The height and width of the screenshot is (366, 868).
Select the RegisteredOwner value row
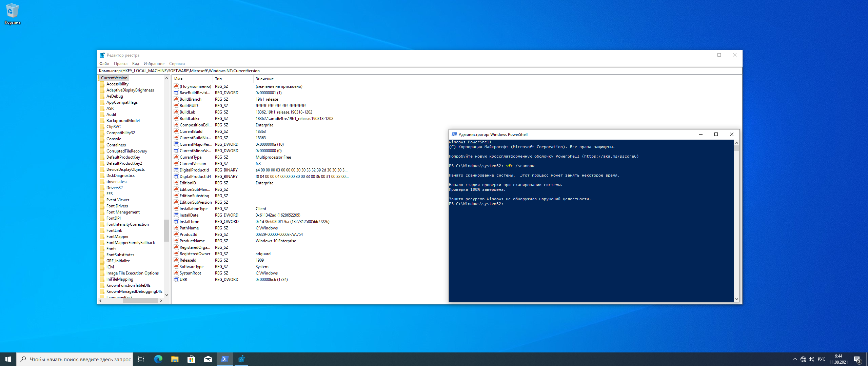261,254
